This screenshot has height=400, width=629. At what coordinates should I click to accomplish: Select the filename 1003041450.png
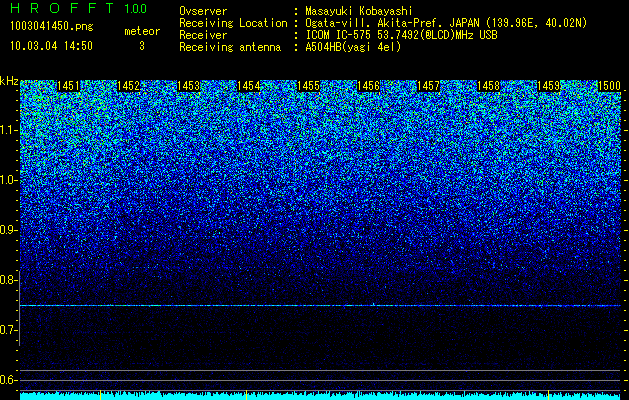tap(52, 26)
